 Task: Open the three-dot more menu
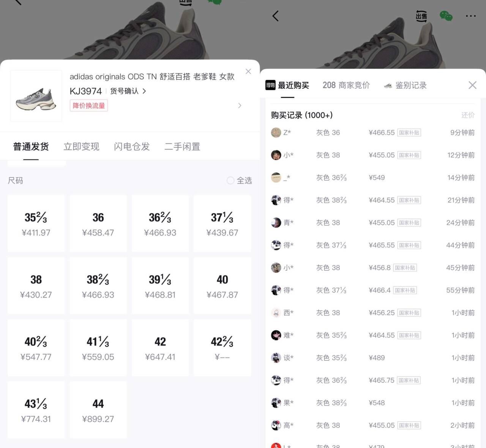tap(471, 16)
